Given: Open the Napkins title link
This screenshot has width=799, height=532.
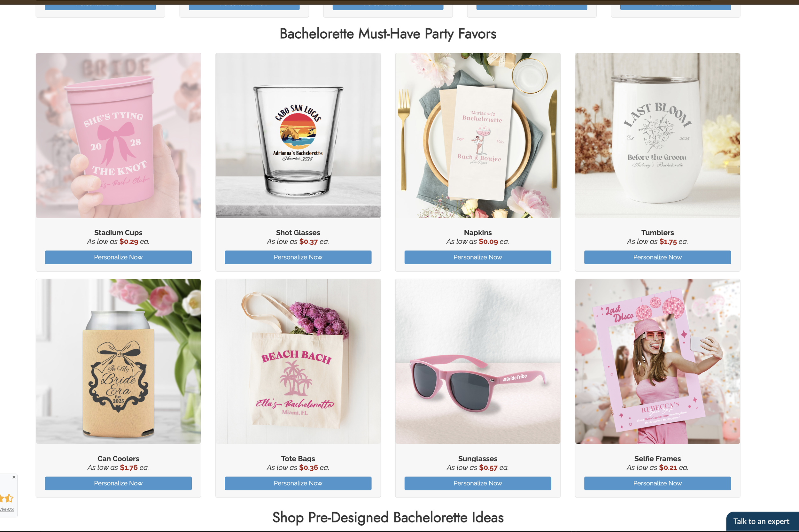Looking at the screenshot, I should point(478,233).
